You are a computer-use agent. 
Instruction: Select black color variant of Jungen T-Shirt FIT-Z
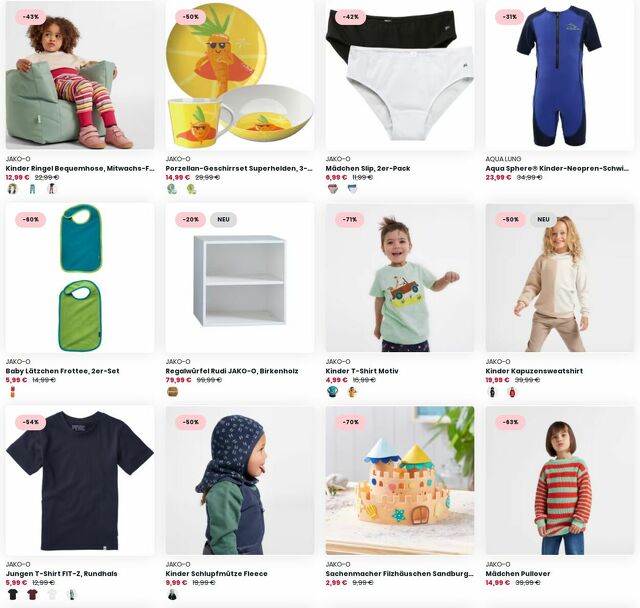point(13,595)
